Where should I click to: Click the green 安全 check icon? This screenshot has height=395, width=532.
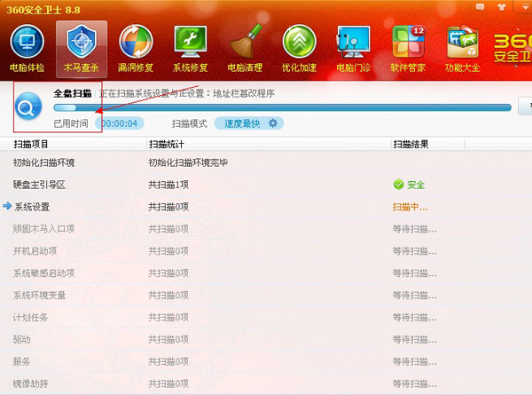pyautogui.click(x=398, y=185)
